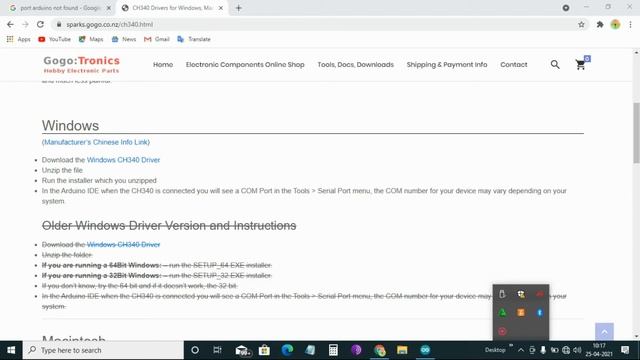Launch Microsoft Edge from the taskbar
640x360 pixels.
pos(287,350)
